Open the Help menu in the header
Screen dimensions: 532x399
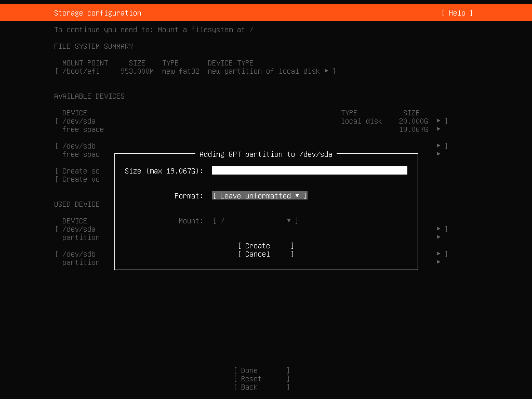point(457,13)
